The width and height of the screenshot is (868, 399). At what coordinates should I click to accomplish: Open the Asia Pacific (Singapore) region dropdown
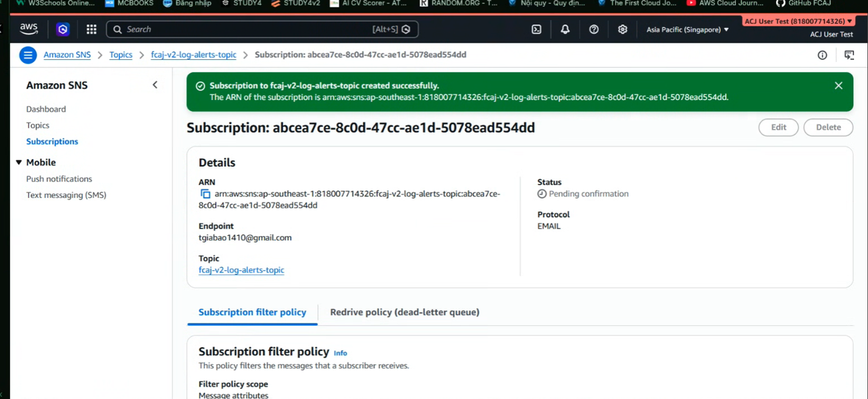pos(687,29)
